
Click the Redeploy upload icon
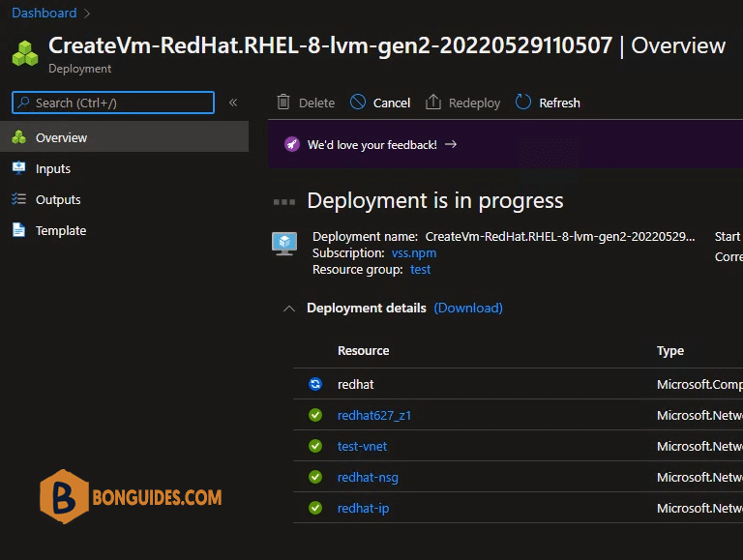tap(433, 102)
